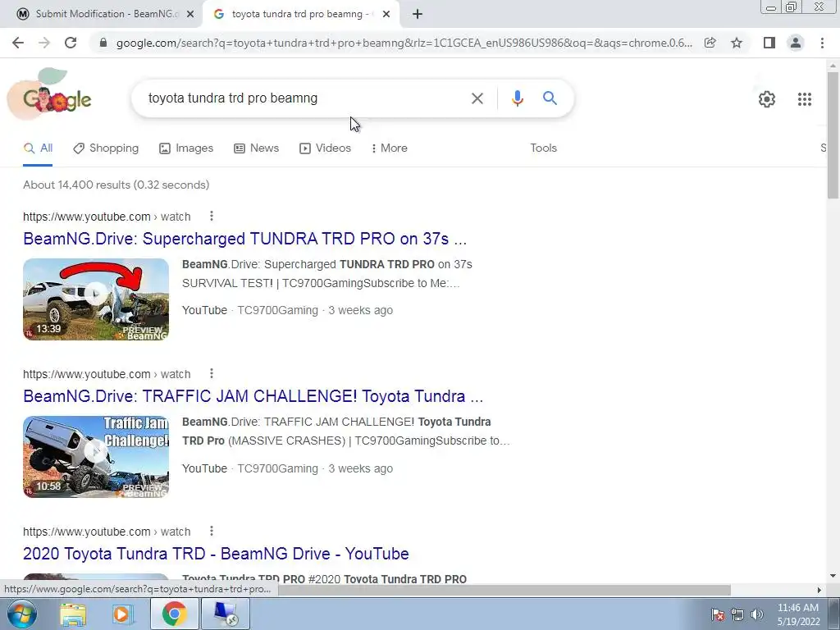Screen dimensions: 840x630
Task: Select the All results filter
Action: (x=38, y=148)
